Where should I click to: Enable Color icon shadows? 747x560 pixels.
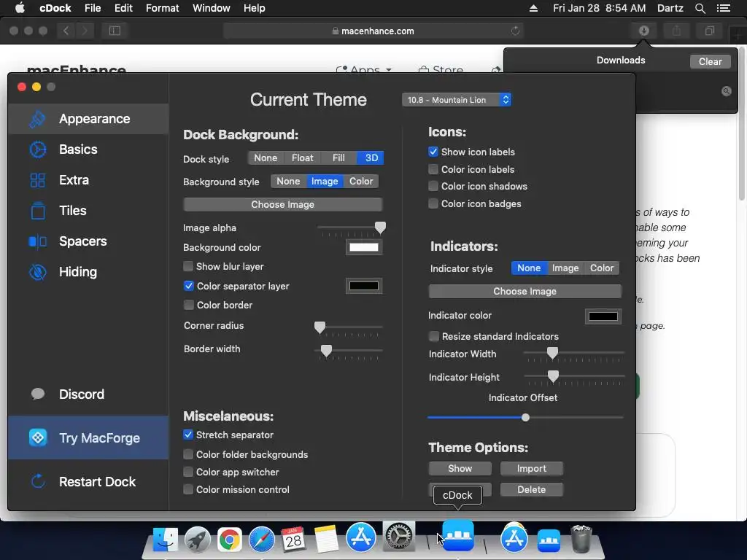(x=433, y=186)
